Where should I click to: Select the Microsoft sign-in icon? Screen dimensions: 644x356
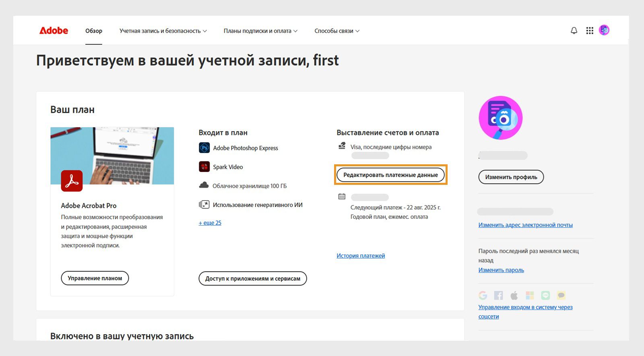tap(529, 295)
